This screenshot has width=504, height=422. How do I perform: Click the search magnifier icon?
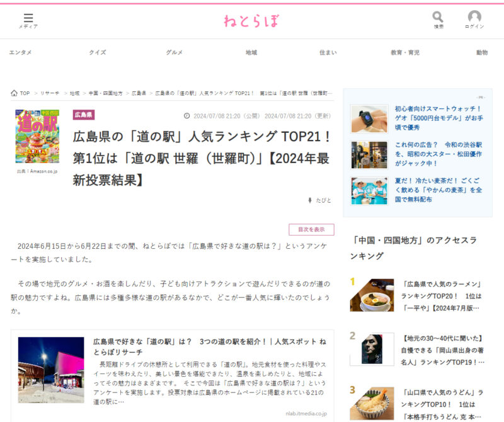coord(438,18)
